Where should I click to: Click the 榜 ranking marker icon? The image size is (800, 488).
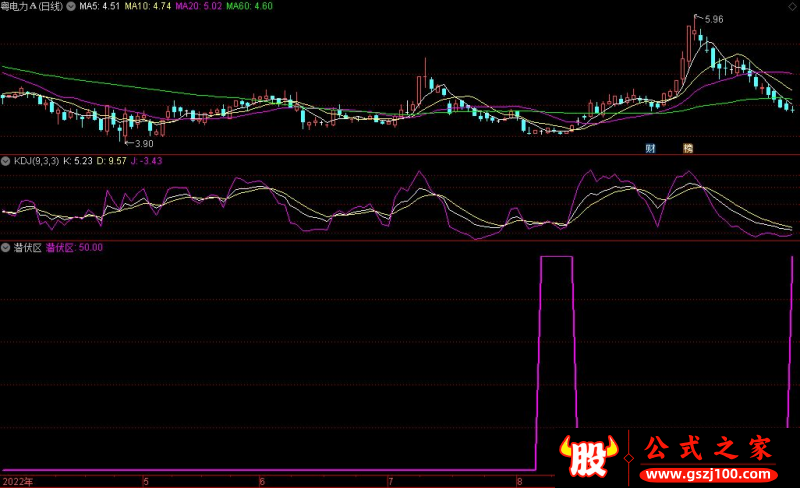(688, 149)
